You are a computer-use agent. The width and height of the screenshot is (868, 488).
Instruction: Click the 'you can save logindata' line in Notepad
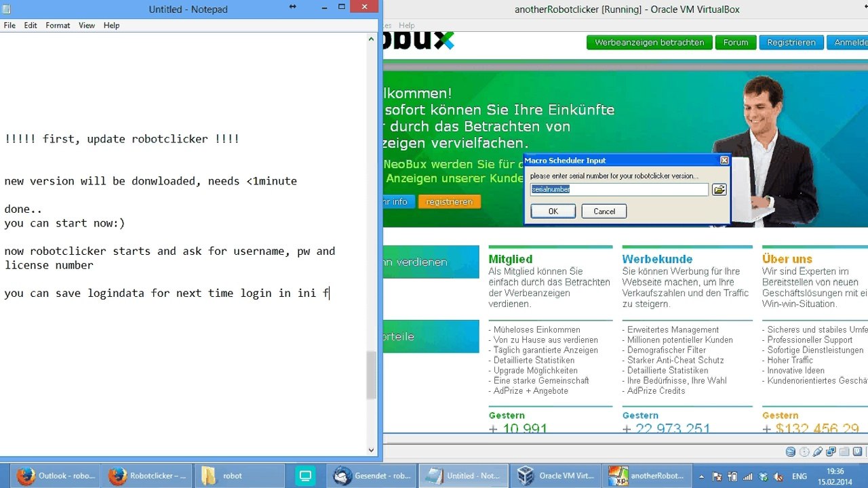point(167,293)
